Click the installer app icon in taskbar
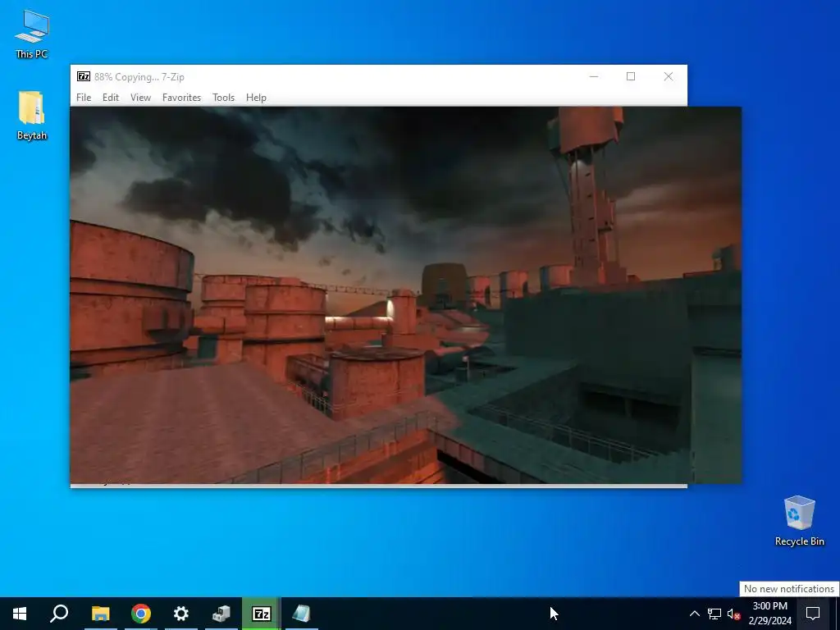 coord(221,614)
